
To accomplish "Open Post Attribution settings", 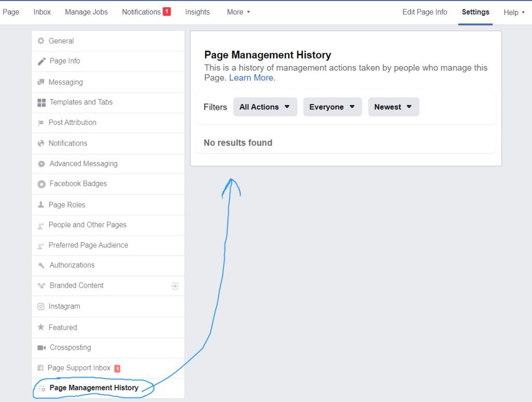I will 108,123.
